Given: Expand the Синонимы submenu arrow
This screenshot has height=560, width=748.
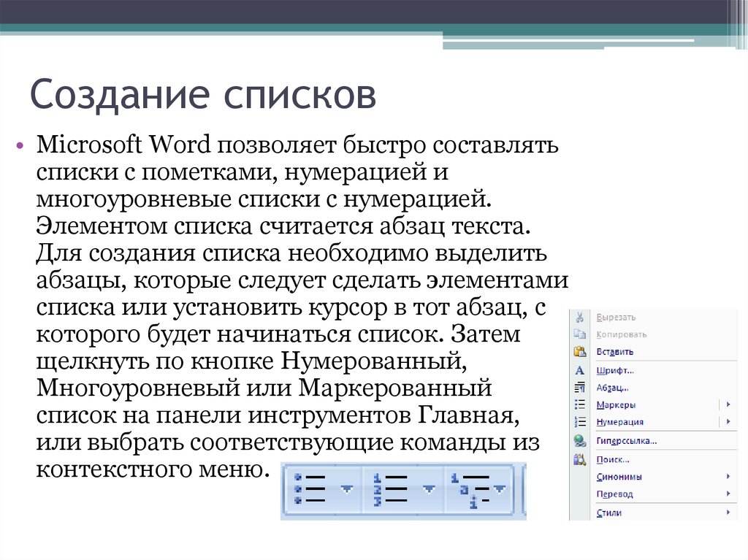Looking at the screenshot, I should [728, 477].
